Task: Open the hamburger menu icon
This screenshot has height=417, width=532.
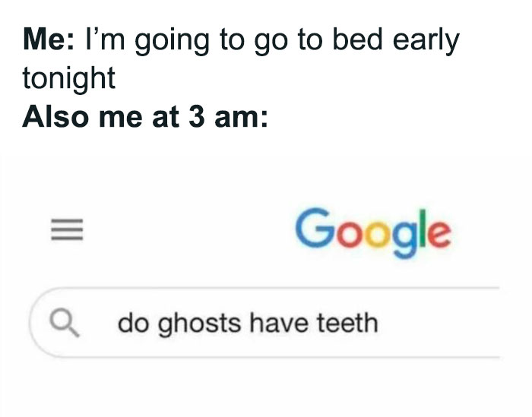Action: [60, 232]
